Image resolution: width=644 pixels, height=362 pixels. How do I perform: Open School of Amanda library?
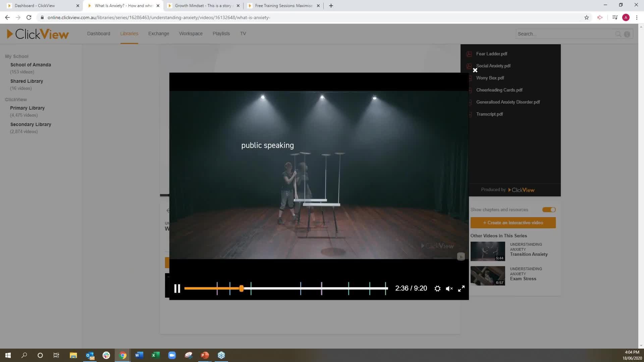pos(31,65)
